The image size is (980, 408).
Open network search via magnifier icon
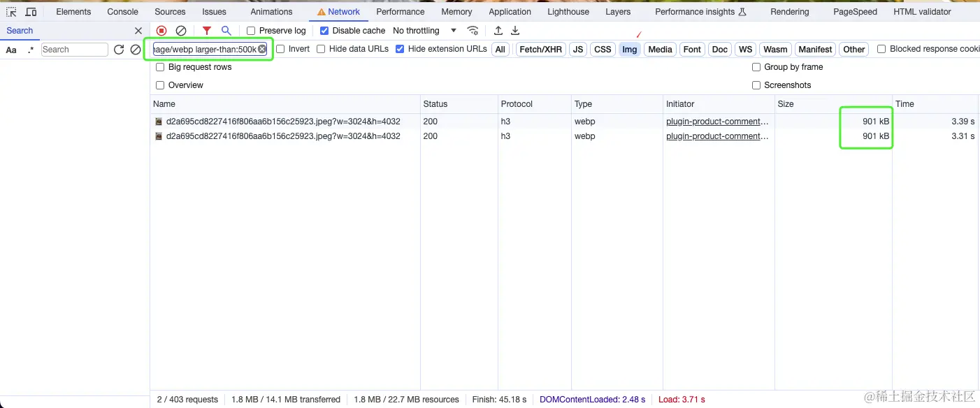click(226, 31)
